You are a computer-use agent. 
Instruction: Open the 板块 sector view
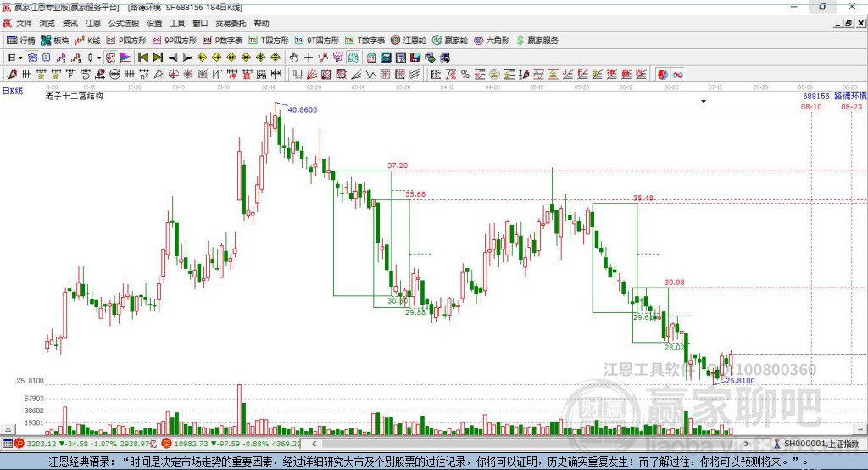point(55,41)
